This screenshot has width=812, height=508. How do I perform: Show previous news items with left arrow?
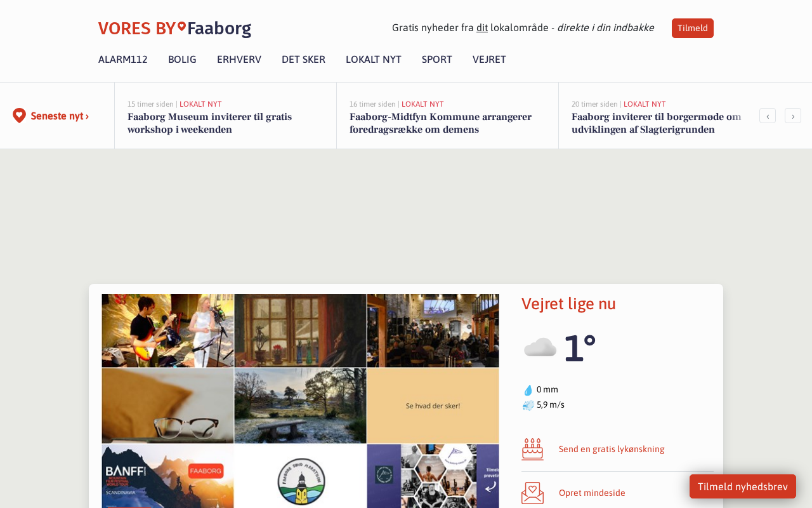click(768, 116)
